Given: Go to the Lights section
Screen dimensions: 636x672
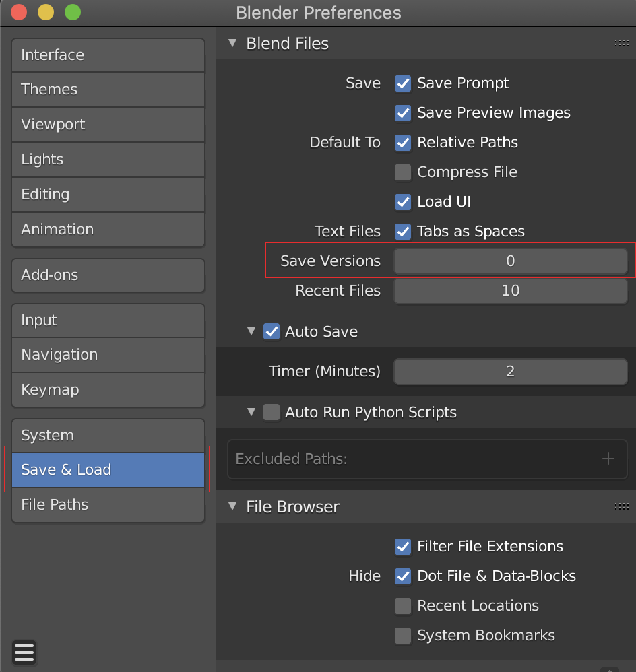Looking at the screenshot, I should click(108, 160).
